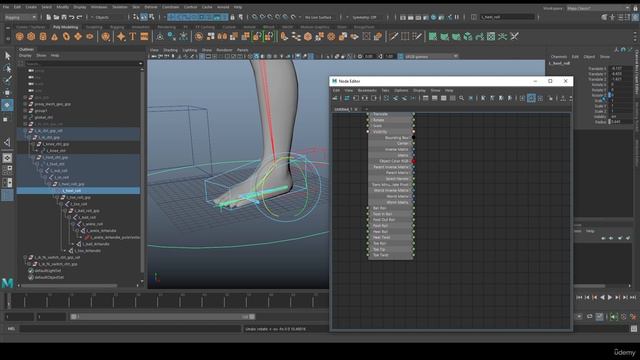
Task: Go to end of playback range
Action: pos(633,298)
